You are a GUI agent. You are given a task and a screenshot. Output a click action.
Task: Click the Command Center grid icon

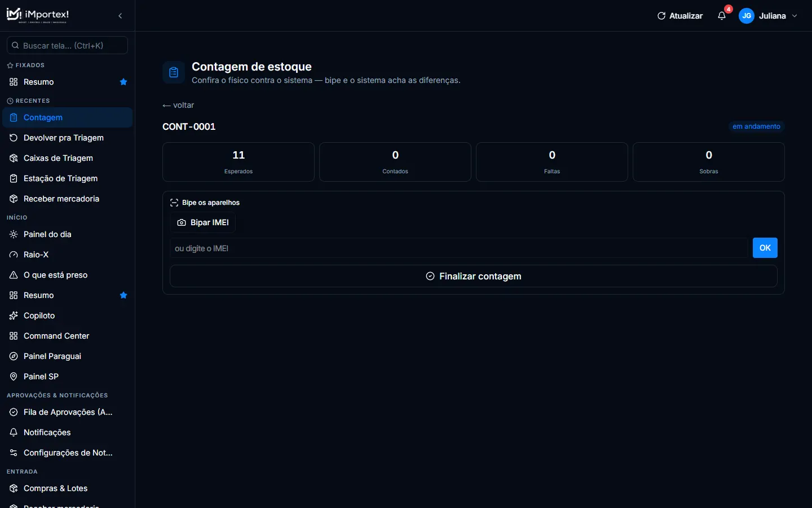pos(14,336)
